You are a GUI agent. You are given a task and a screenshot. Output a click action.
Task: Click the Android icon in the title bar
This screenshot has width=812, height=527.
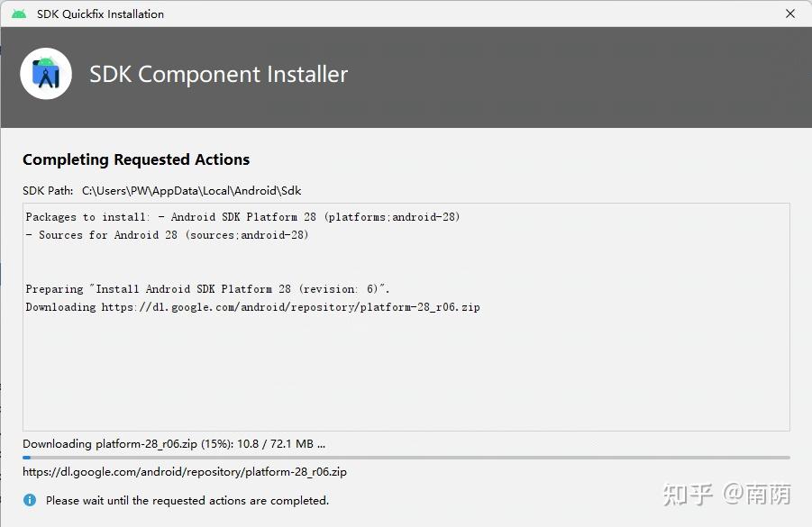(19, 14)
